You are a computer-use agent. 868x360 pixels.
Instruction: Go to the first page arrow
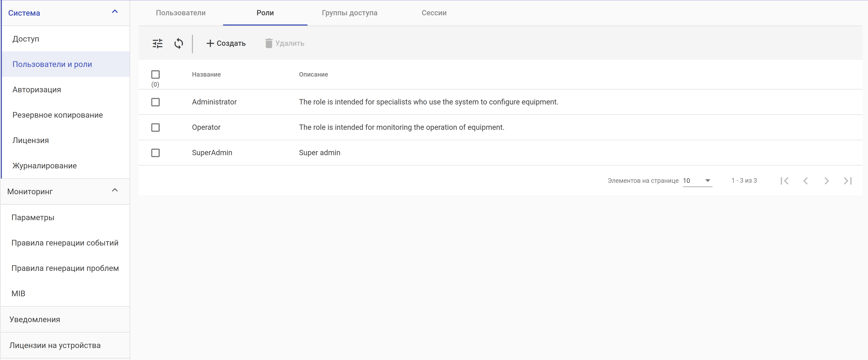coord(784,181)
